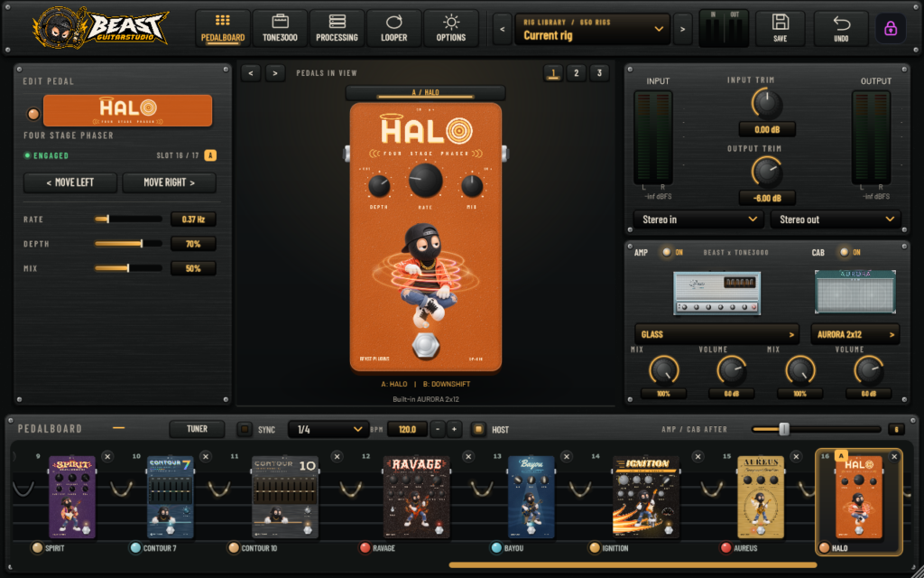Click the Glass amp head thumbnail
Image resolution: width=924 pixels, height=578 pixels.
click(716, 294)
